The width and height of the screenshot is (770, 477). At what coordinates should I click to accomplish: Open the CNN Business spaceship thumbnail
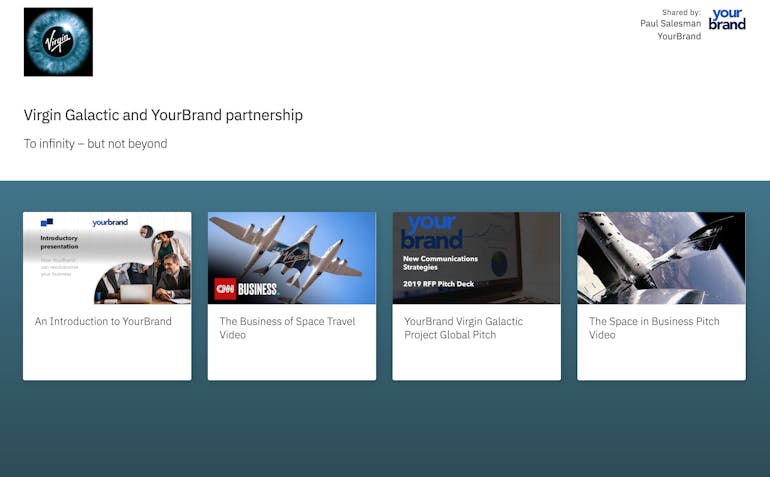[x=292, y=258]
